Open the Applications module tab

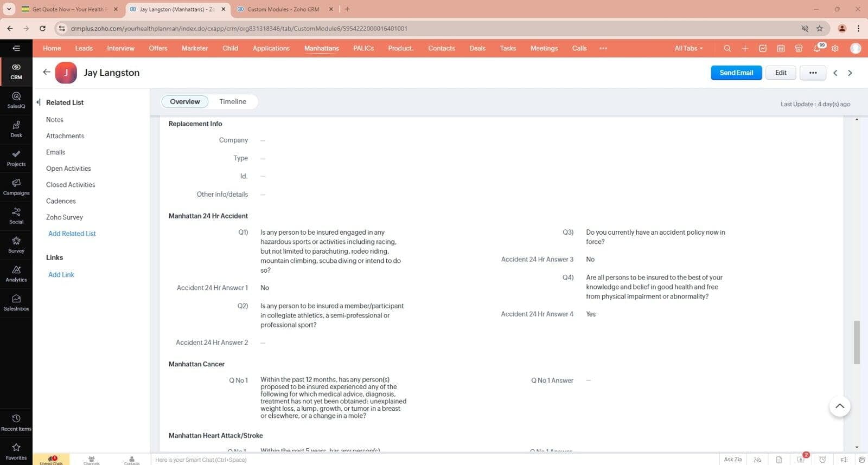point(271,48)
